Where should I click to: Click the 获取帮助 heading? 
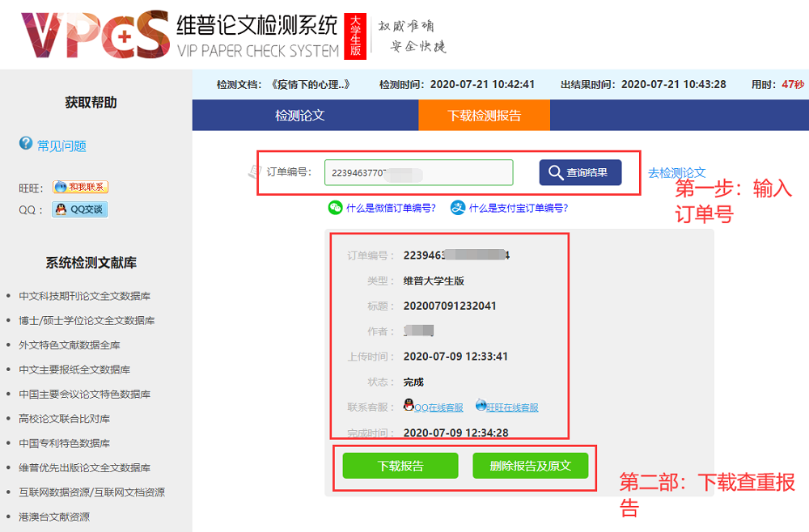click(91, 103)
